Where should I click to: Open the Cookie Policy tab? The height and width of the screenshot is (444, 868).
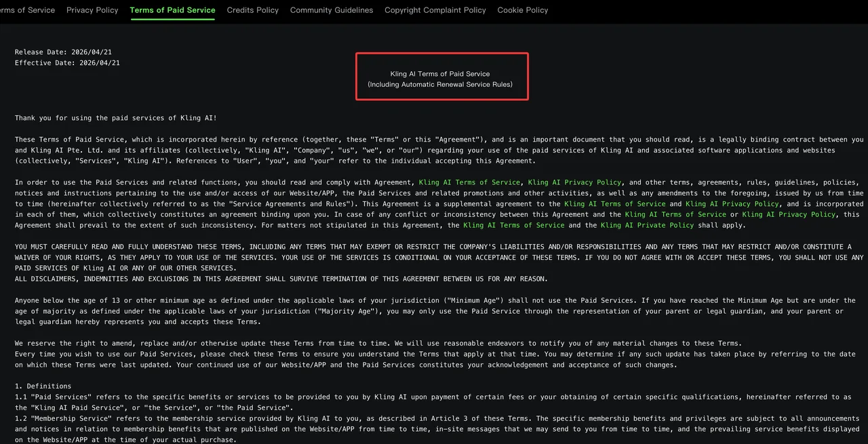coord(523,10)
